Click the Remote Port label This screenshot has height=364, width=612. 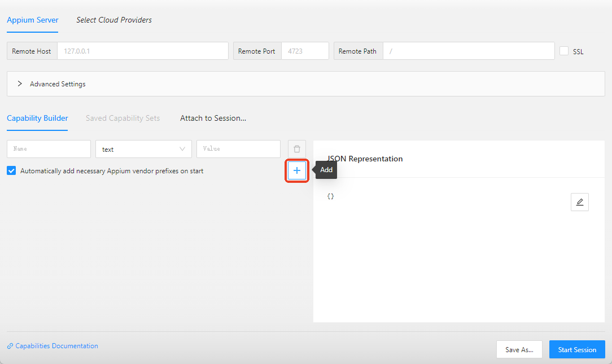[257, 51]
